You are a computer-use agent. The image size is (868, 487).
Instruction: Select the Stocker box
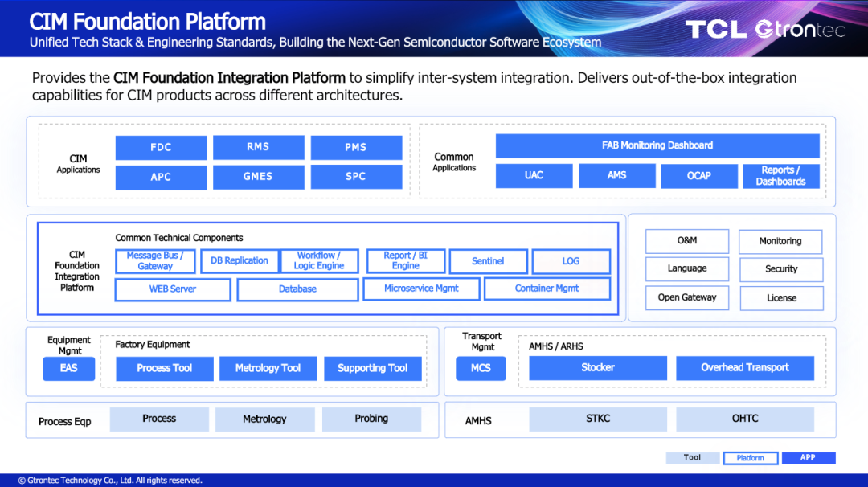[x=598, y=368]
